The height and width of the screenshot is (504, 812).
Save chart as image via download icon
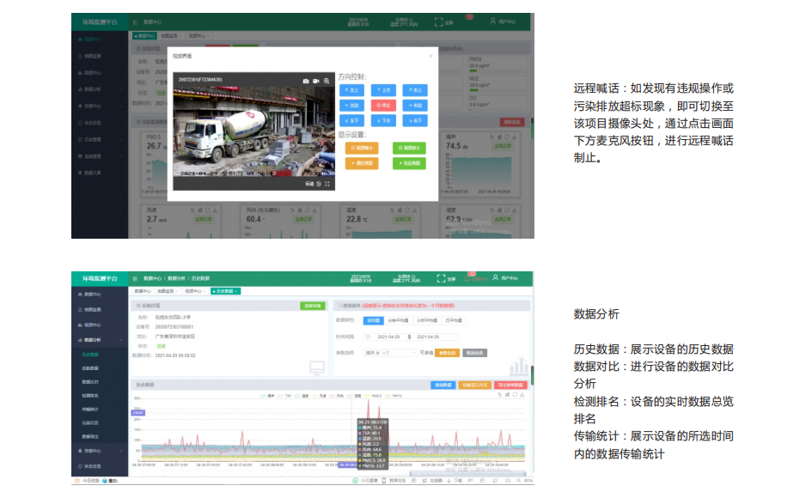point(522,395)
